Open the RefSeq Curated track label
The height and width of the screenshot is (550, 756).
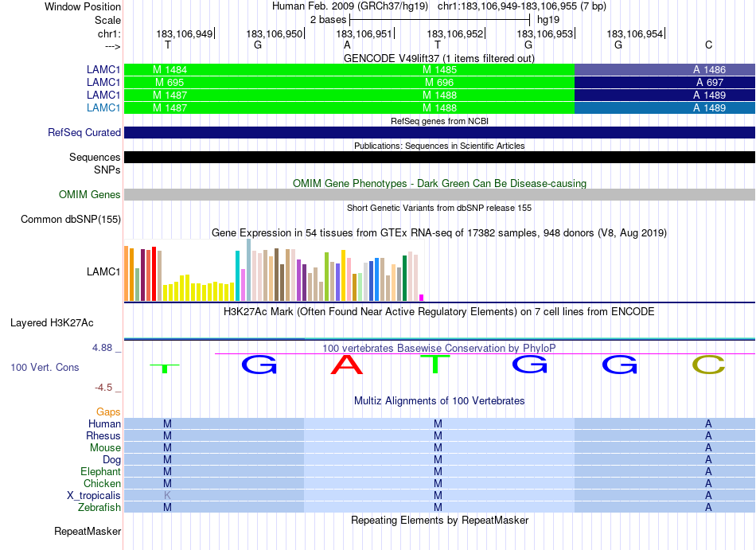coord(84,133)
